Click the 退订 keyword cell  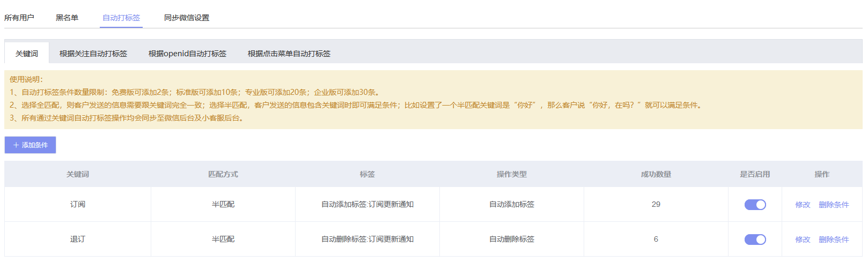pyautogui.click(x=78, y=239)
